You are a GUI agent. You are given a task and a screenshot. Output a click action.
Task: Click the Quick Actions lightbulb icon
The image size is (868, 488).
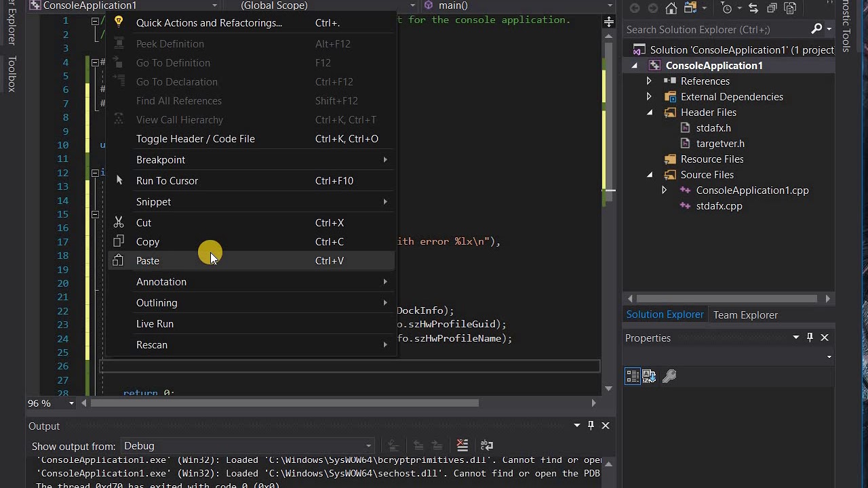tap(119, 22)
